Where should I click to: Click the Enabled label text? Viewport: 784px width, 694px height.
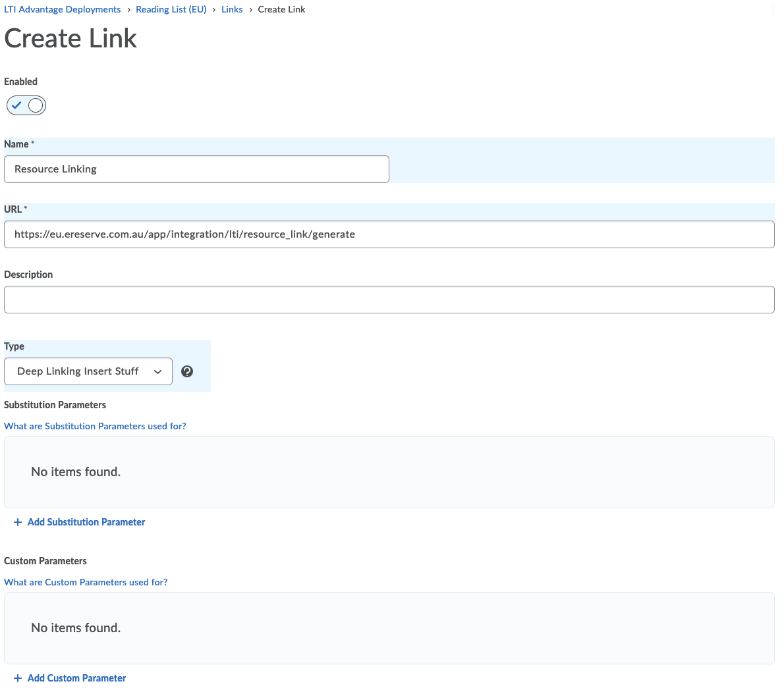pyautogui.click(x=20, y=82)
